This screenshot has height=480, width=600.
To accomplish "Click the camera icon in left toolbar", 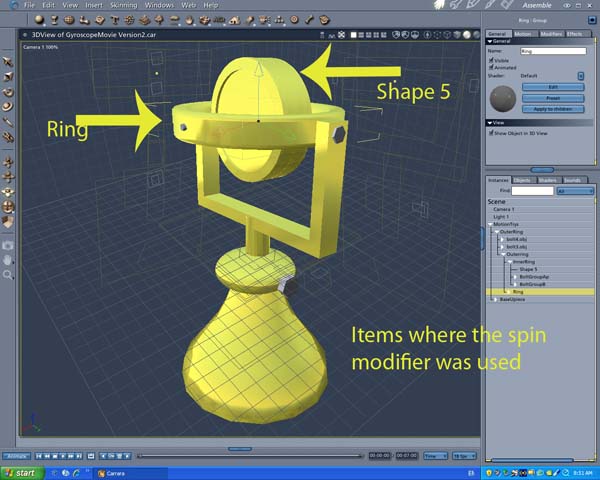I will click(8, 245).
